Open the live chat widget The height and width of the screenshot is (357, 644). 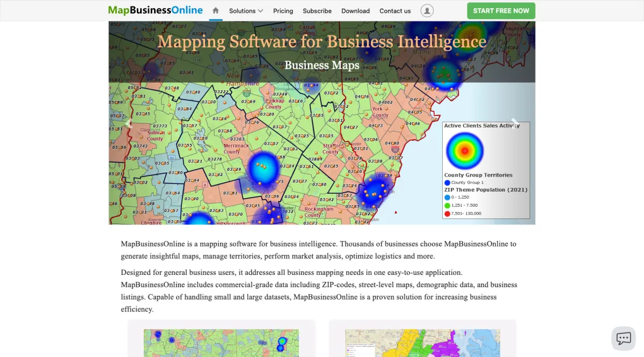point(624,338)
